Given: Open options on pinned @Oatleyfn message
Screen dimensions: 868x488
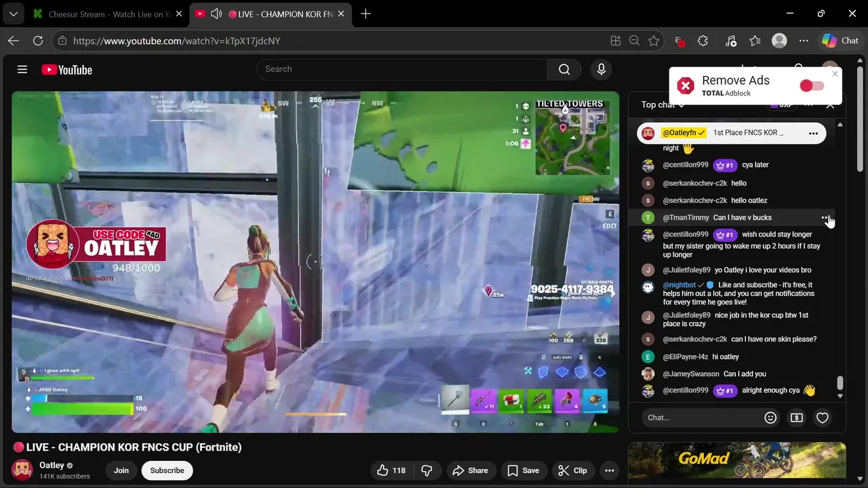Looking at the screenshot, I should (x=813, y=133).
